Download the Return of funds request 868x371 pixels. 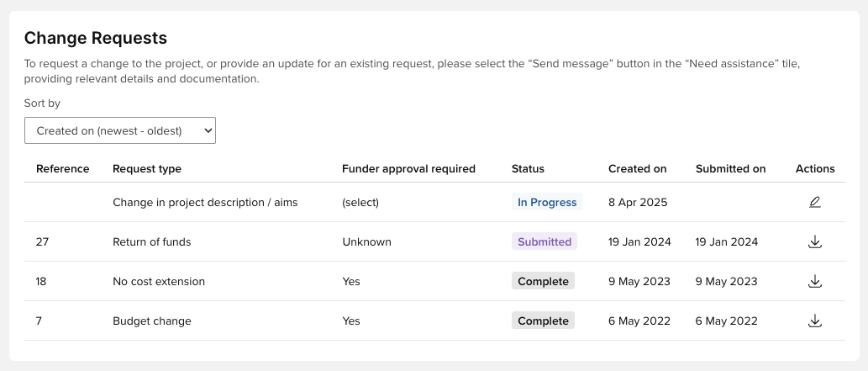click(x=814, y=242)
